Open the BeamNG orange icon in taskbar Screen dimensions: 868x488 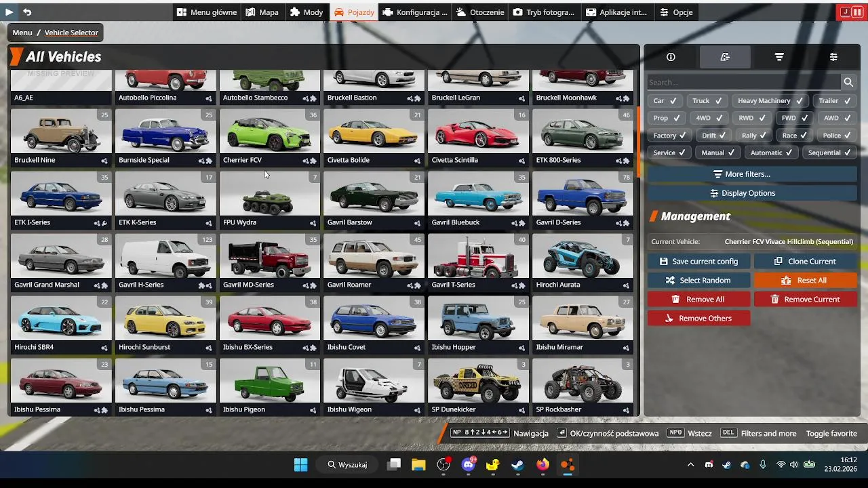click(x=568, y=465)
